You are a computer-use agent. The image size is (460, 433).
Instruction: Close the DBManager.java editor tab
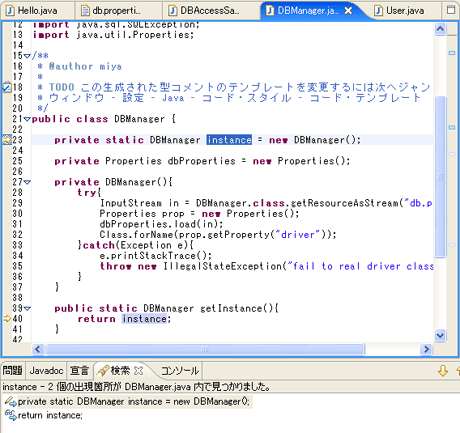(x=348, y=11)
